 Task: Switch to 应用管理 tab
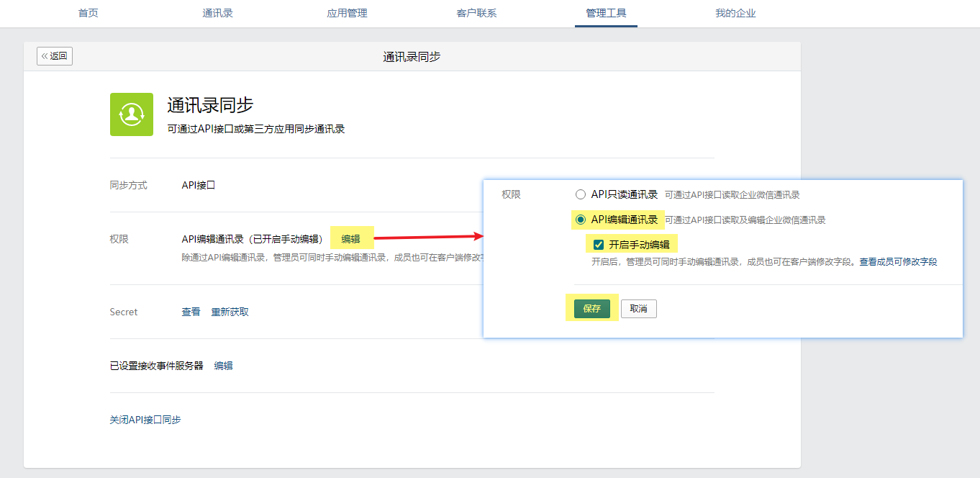point(347,13)
